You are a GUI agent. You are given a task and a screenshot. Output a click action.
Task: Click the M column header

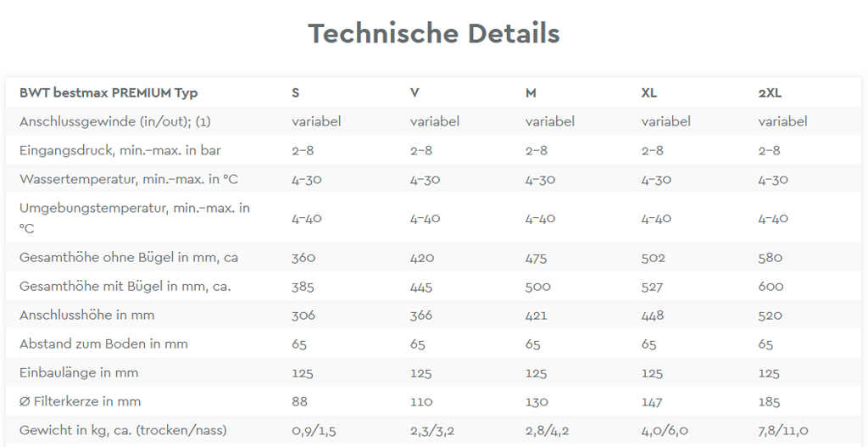(x=531, y=93)
